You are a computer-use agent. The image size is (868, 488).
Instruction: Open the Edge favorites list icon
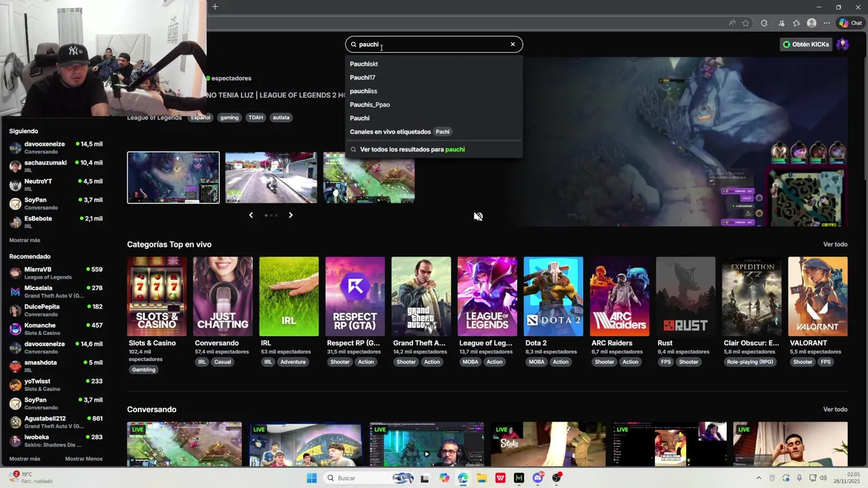click(796, 23)
